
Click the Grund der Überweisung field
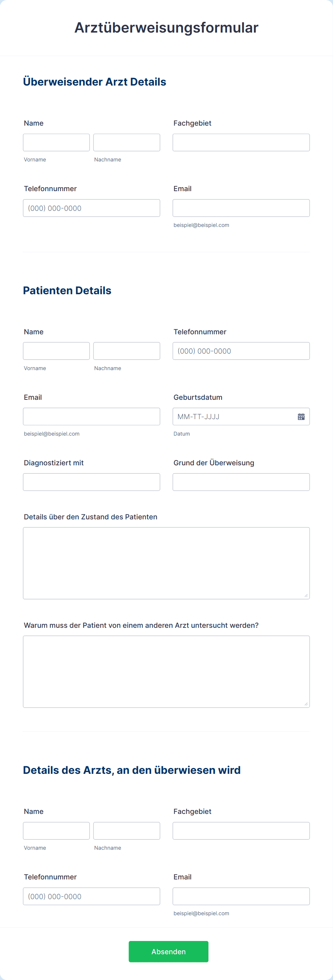coord(241,482)
